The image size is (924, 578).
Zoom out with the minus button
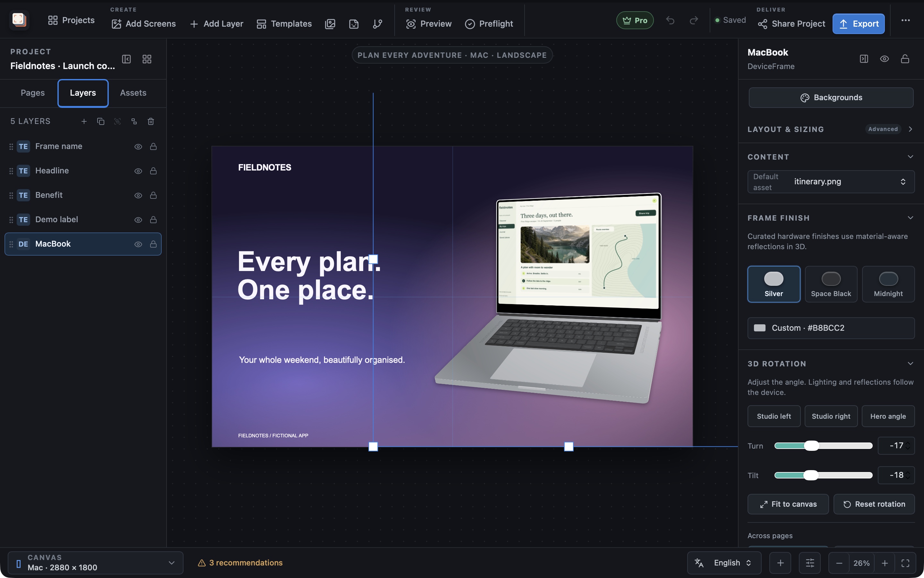[x=839, y=563]
